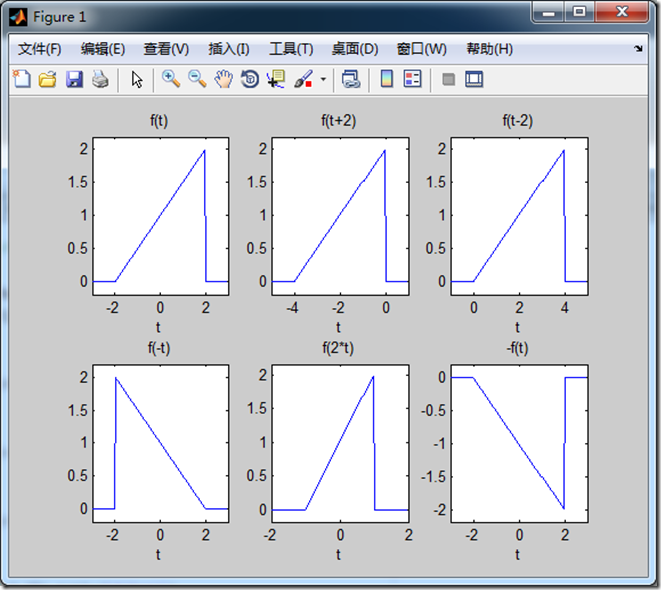Open the Brush color dropdown arrow
661x590 pixels.
tap(323, 79)
